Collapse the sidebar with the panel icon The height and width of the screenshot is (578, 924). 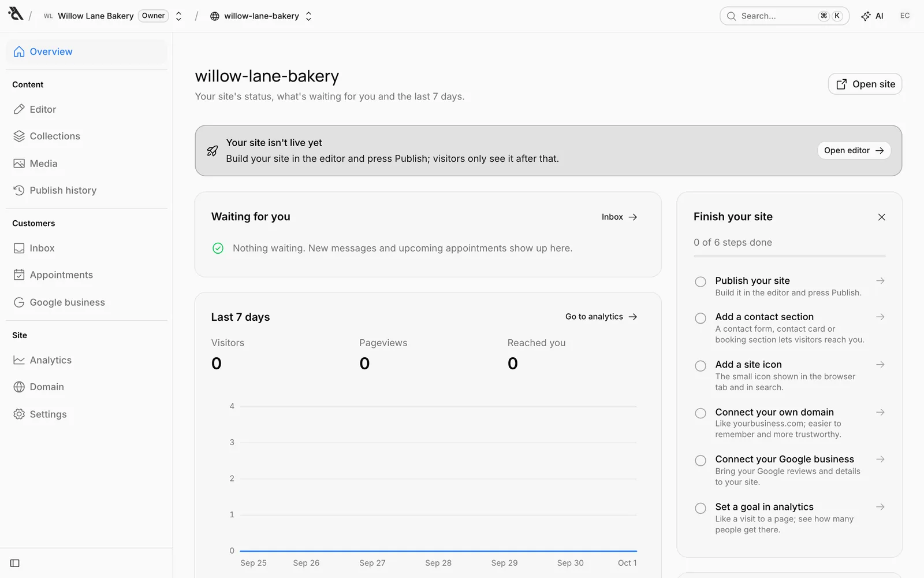point(15,563)
